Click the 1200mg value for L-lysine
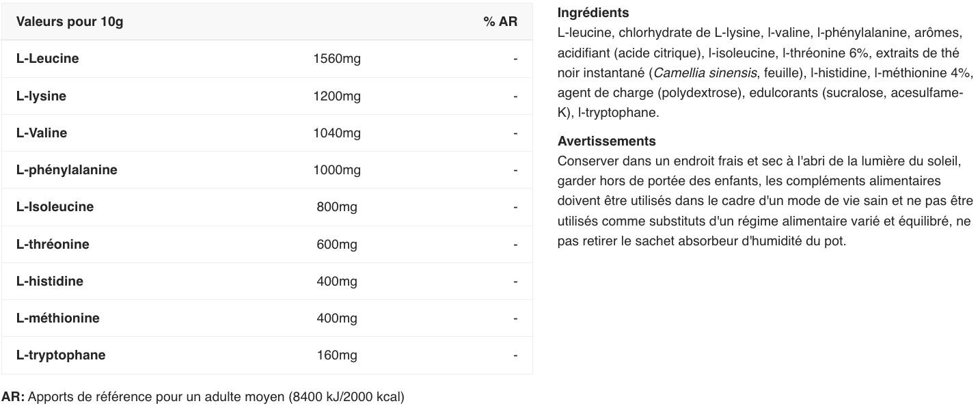Viewport: 980px width, 410px height. coord(337,96)
